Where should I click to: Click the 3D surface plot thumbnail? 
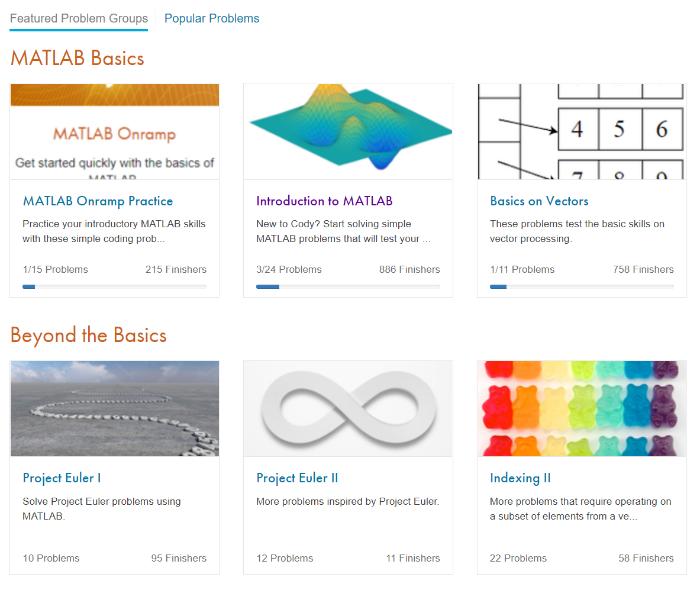(348, 131)
